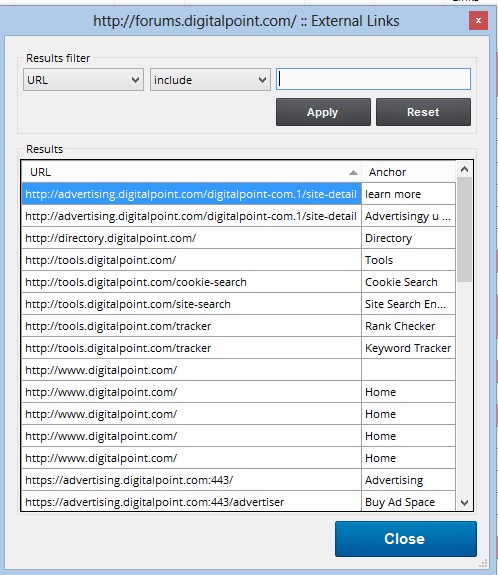Image resolution: width=498 pixels, height=575 pixels.
Task: Select the advertising.digitalpoint.com:443/advertiser URL
Action: coord(191,501)
